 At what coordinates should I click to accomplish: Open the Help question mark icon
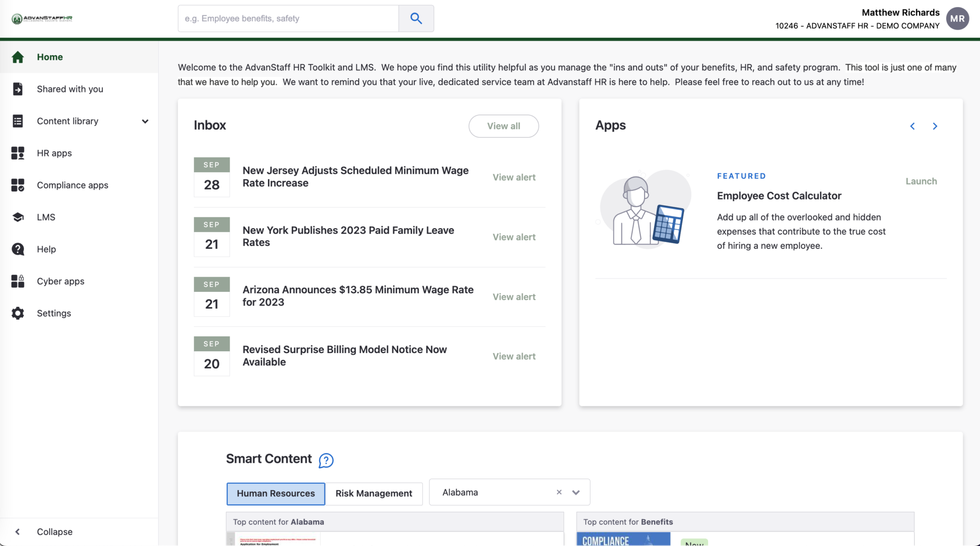(x=18, y=249)
